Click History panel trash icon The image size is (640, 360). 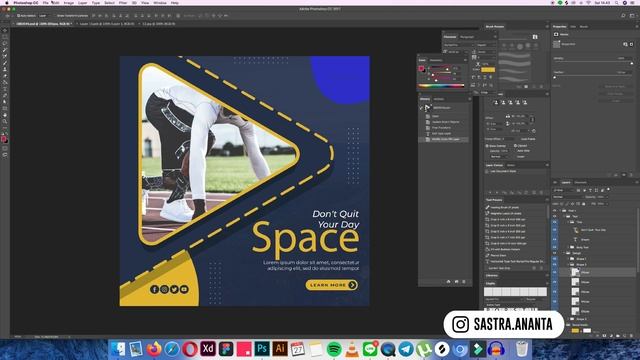464,282
